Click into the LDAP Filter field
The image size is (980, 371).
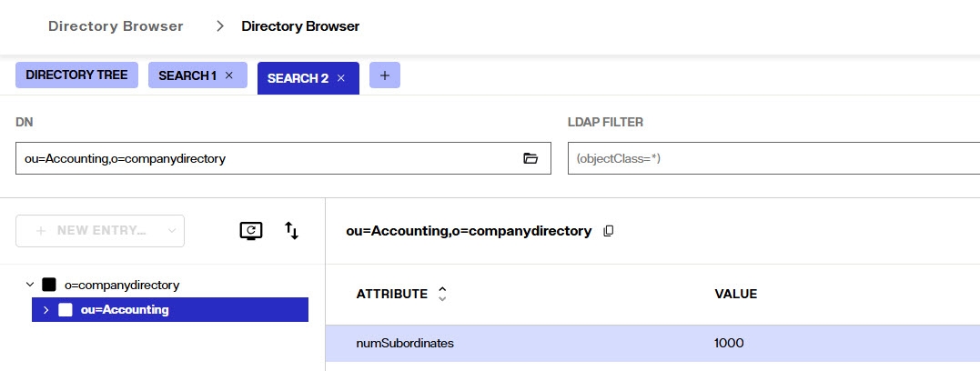(773, 158)
